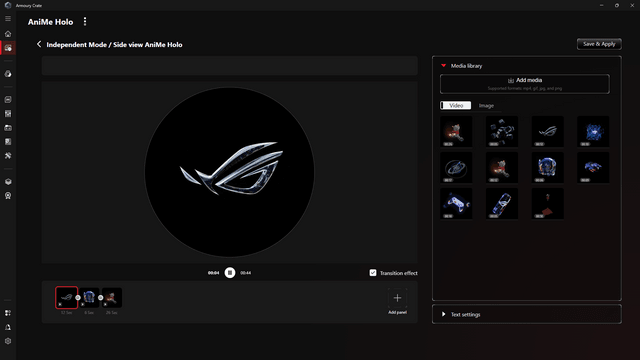Open the AniMe Holo three-dot options menu
This screenshot has height=360, width=640.
tap(85, 22)
